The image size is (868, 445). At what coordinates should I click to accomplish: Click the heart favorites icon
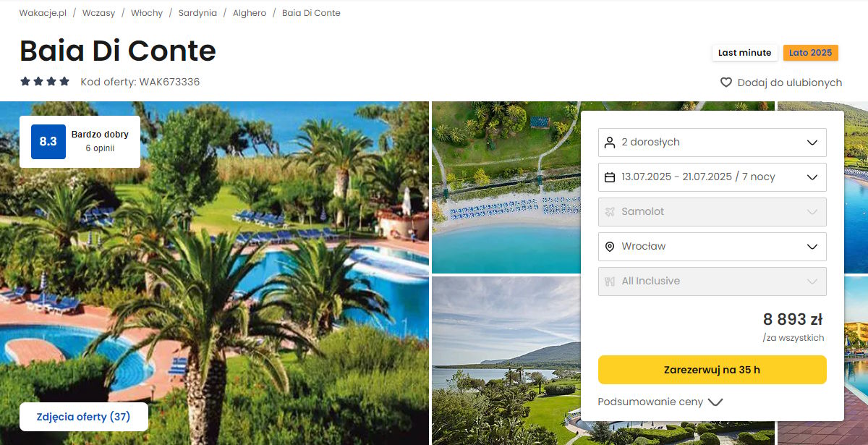click(726, 82)
